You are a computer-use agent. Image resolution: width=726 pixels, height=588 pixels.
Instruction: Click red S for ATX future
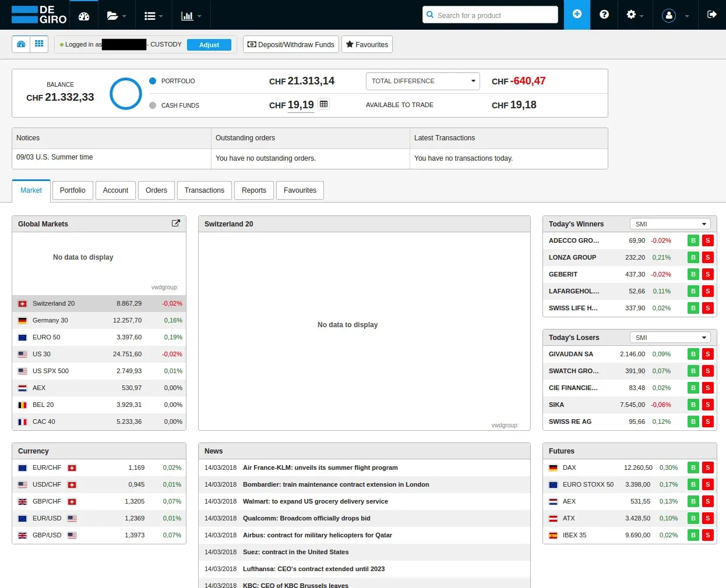tap(708, 518)
